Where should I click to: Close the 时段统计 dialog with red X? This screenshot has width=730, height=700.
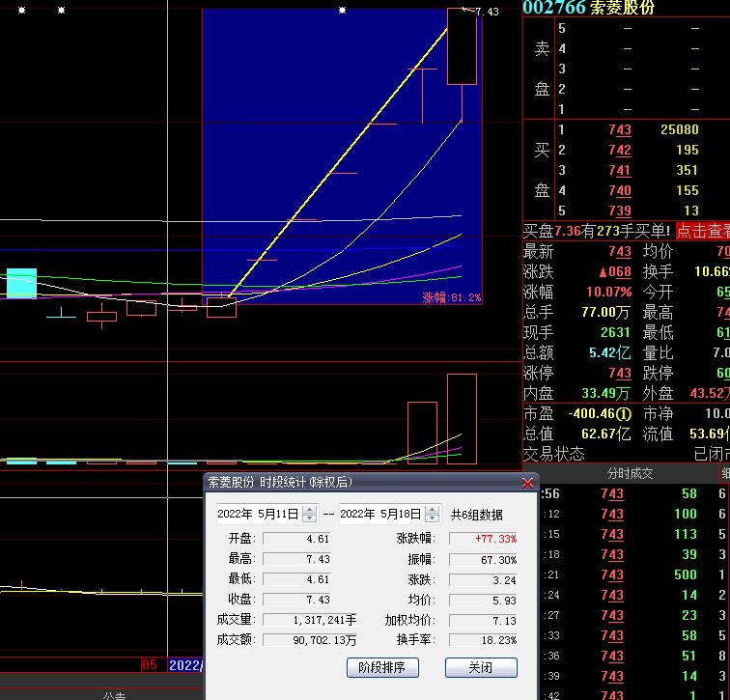[x=527, y=483]
